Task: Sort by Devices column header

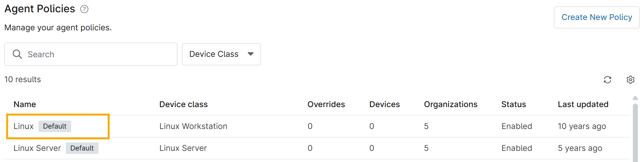Action: pos(385,104)
